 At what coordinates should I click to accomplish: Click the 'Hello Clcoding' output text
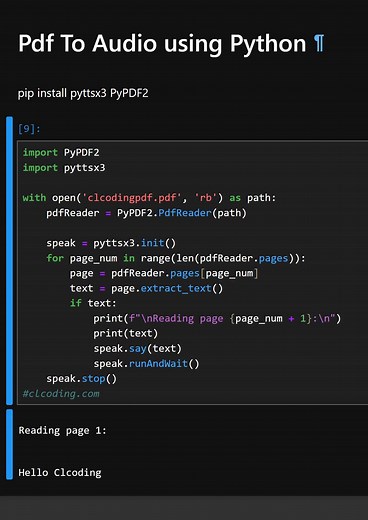click(x=60, y=473)
